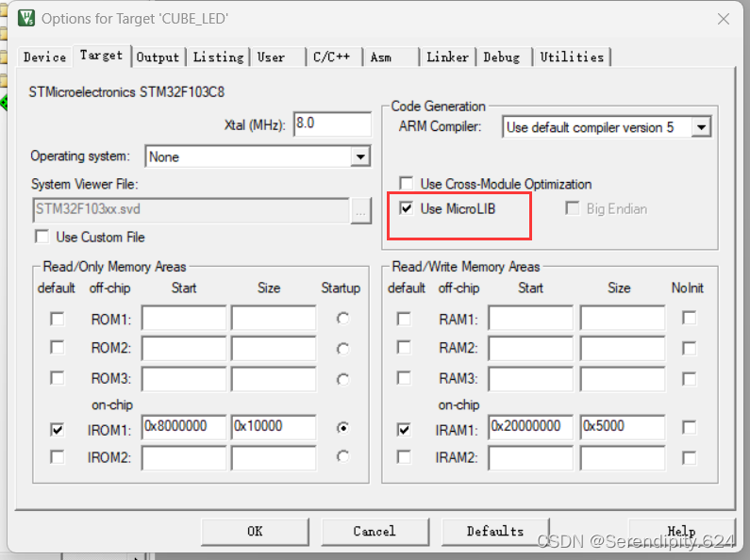Toggle the Use MicroLIB checkbox

click(406, 208)
